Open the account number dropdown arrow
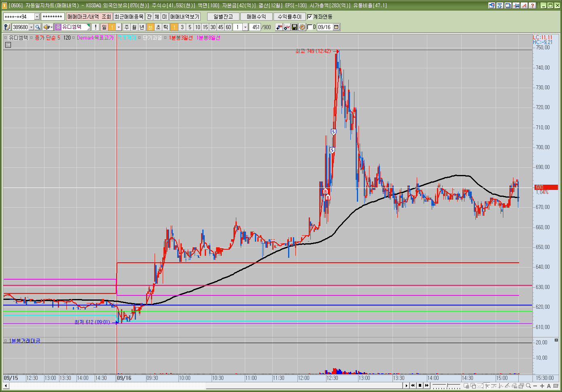Screen dimensions: 562x392 (37, 17)
